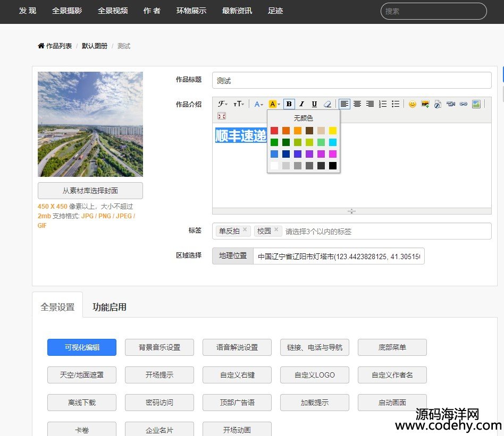
Task: Open 离线下载 settings
Action: coord(82,403)
